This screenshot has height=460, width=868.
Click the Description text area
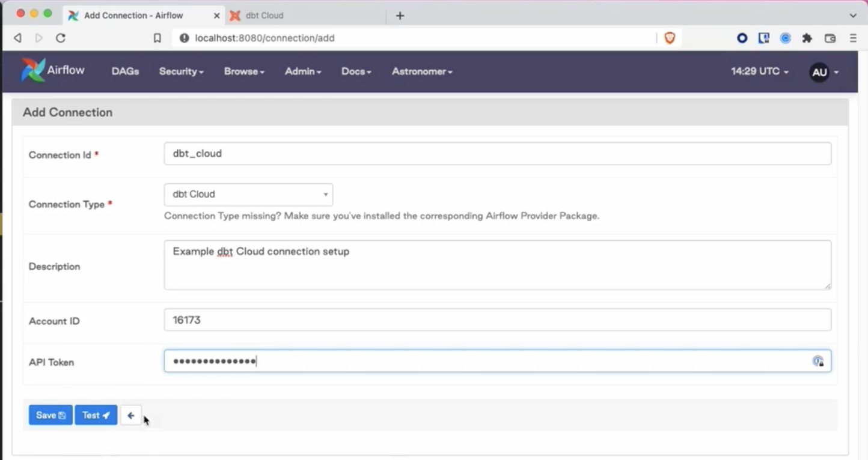coord(497,265)
